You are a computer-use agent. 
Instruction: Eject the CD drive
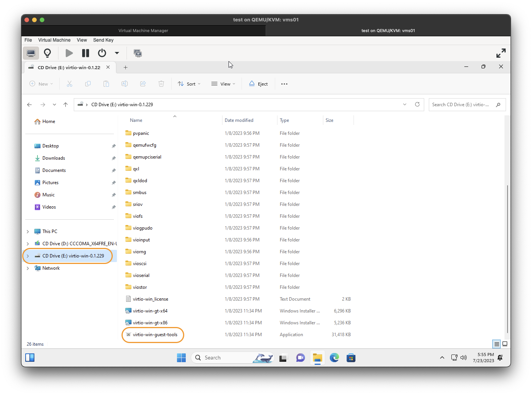click(258, 84)
